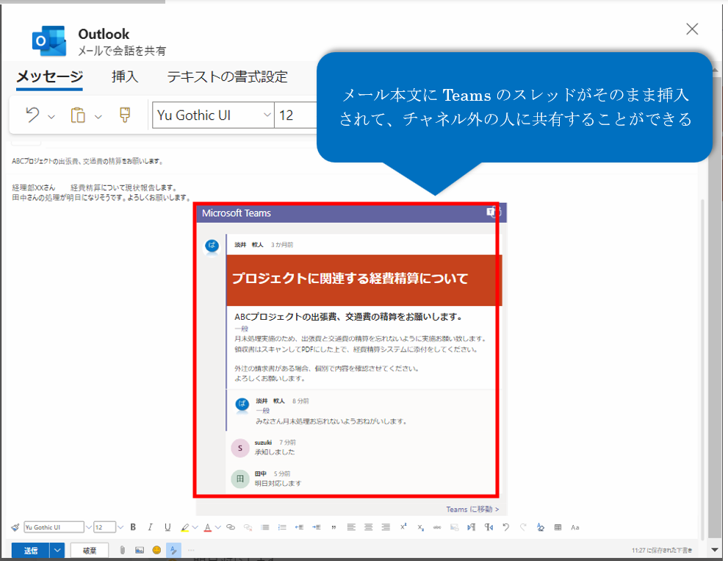Open send options dropdown arrow

coord(57,550)
